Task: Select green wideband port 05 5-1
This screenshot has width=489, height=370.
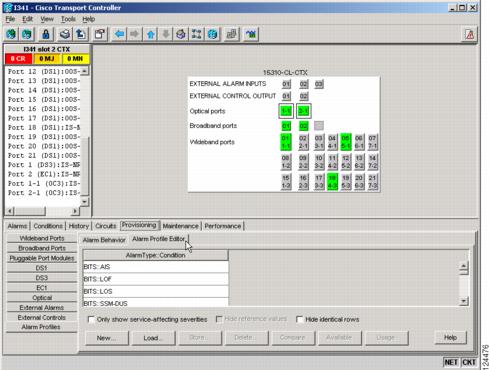Action: point(346,142)
